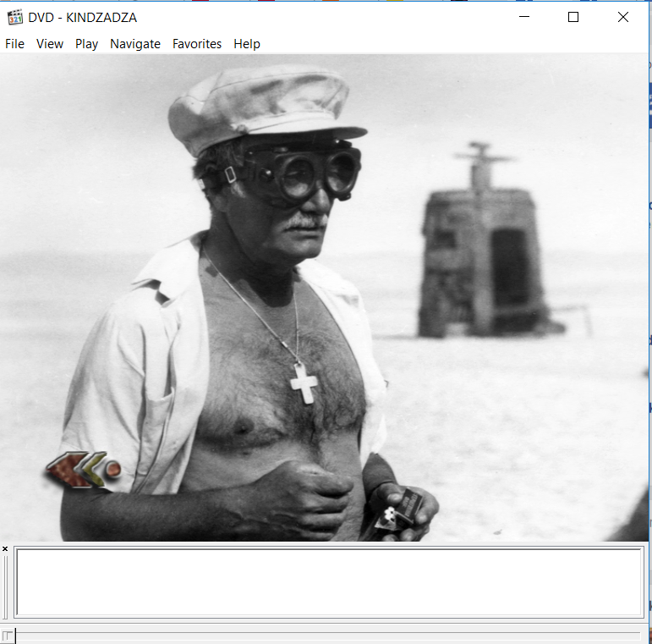Click the DVD menu back arrows button
Image resolution: width=652 pixels, height=644 pixels.
[83, 470]
